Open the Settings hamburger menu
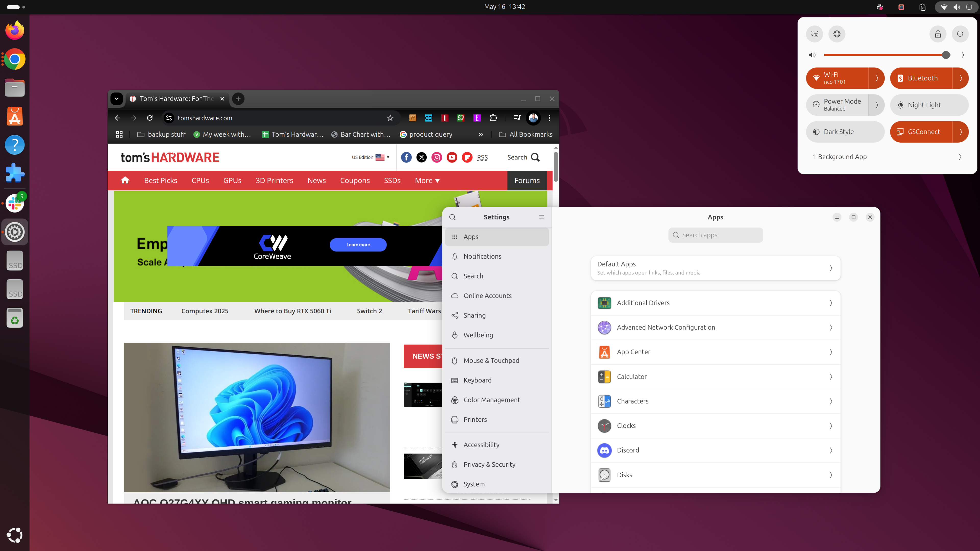Image resolution: width=980 pixels, height=551 pixels. pos(541,217)
